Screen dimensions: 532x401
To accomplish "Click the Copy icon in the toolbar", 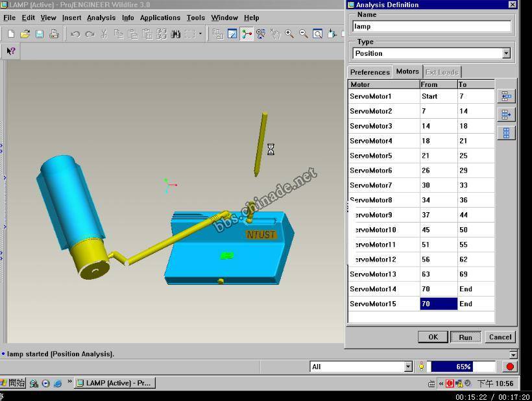I will (119, 34).
